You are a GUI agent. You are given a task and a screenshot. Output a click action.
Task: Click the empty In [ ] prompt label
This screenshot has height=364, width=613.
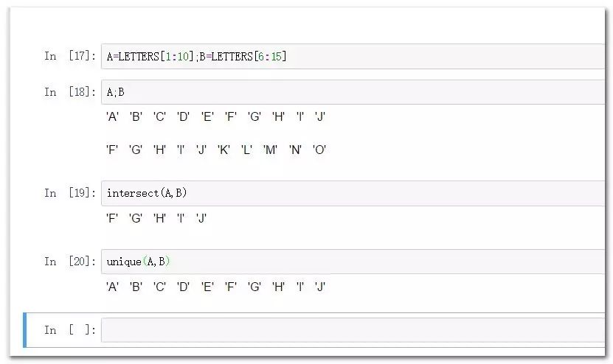[x=70, y=330]
